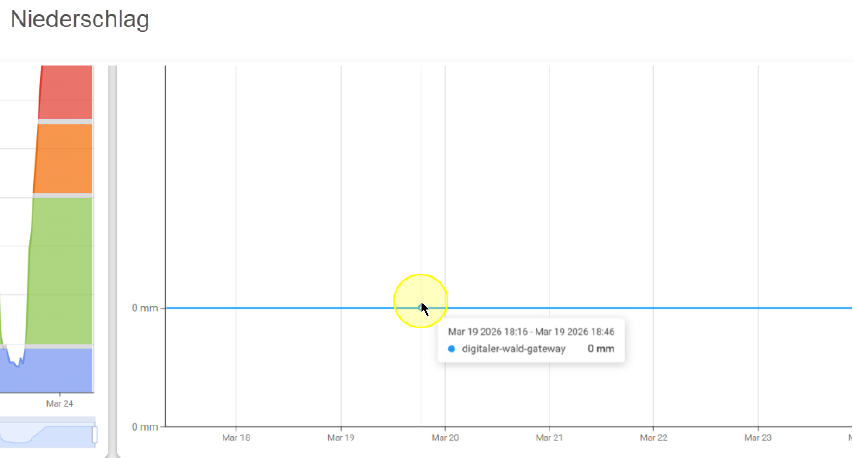Click the blue series dot in the tooltip
853x458 pixels.
click(x=451, y=349)
